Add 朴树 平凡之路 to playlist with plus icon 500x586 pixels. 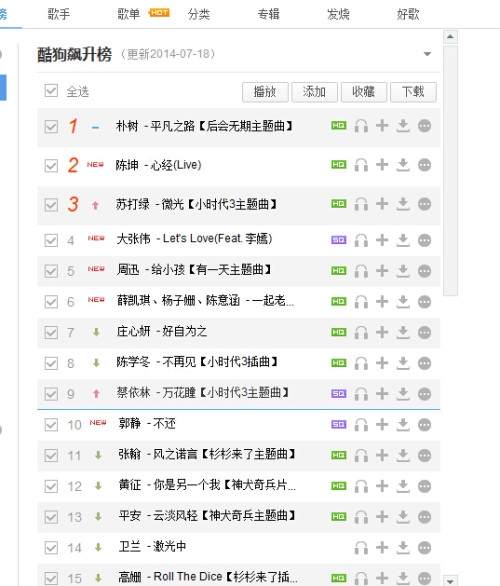tap(382, 125)
